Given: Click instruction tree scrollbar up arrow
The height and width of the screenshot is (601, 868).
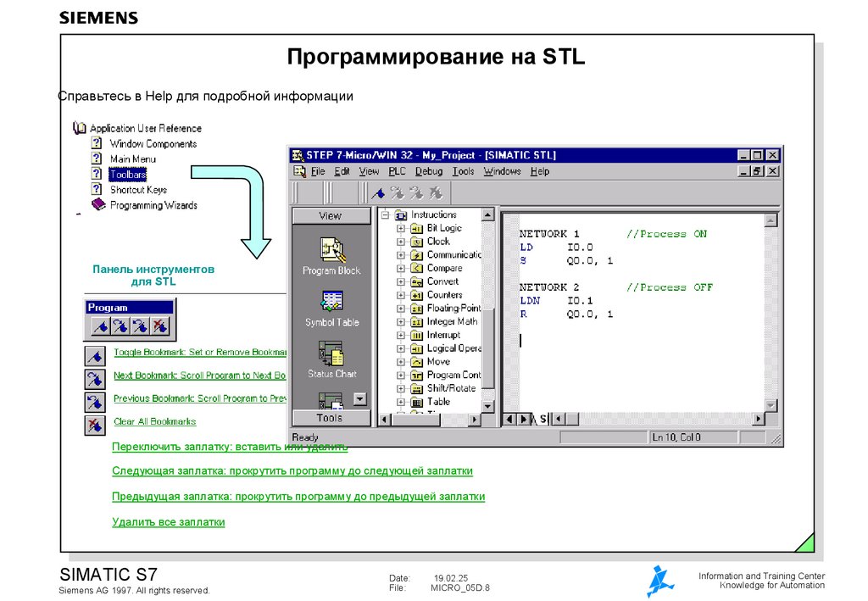Looking at the screenshot, I should [x=487, y=214].
